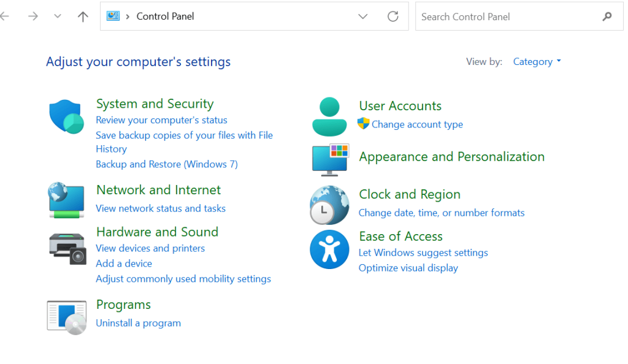Viewport: 628px width, 364px height.
Task: Click Optimize visual display link
Action: [x=408, y=268]
